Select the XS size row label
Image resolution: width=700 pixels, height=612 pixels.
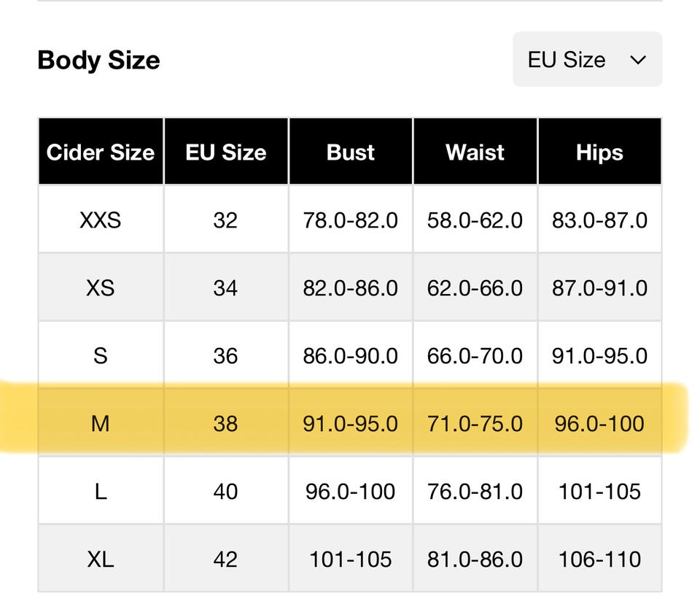(101, 287)
